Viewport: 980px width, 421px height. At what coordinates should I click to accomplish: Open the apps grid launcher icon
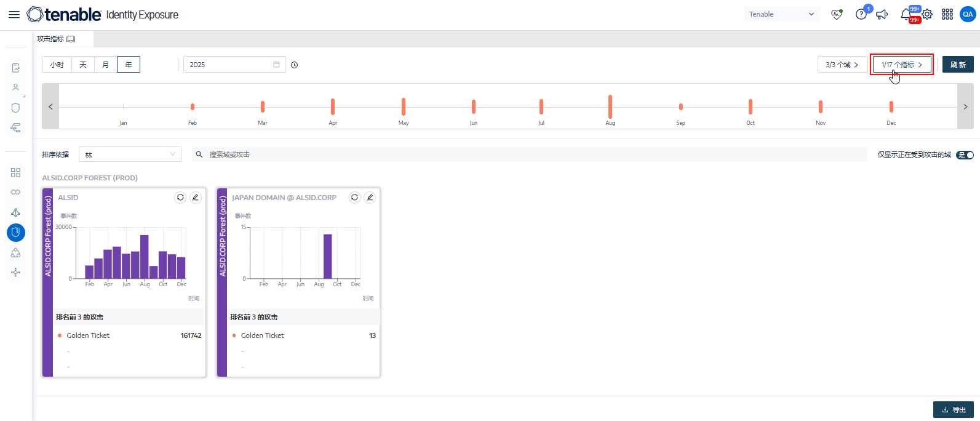947,14
